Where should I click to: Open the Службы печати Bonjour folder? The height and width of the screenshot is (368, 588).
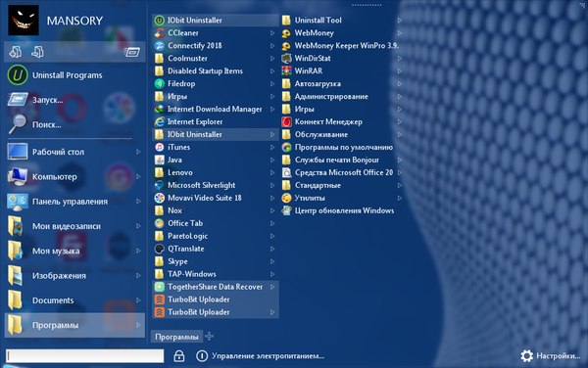pos(342,160)
